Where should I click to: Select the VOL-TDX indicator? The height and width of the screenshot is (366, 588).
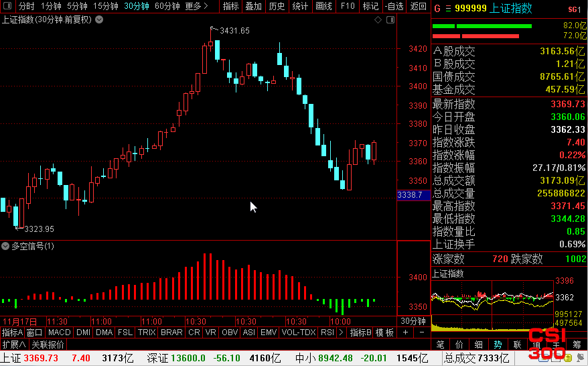(299, 332)
